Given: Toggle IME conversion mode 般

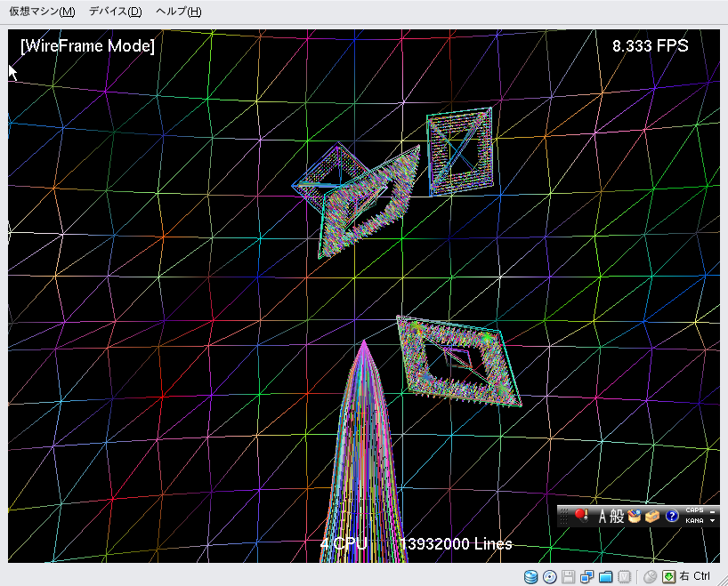Looking at the screenshot, I should coord(617,516).
